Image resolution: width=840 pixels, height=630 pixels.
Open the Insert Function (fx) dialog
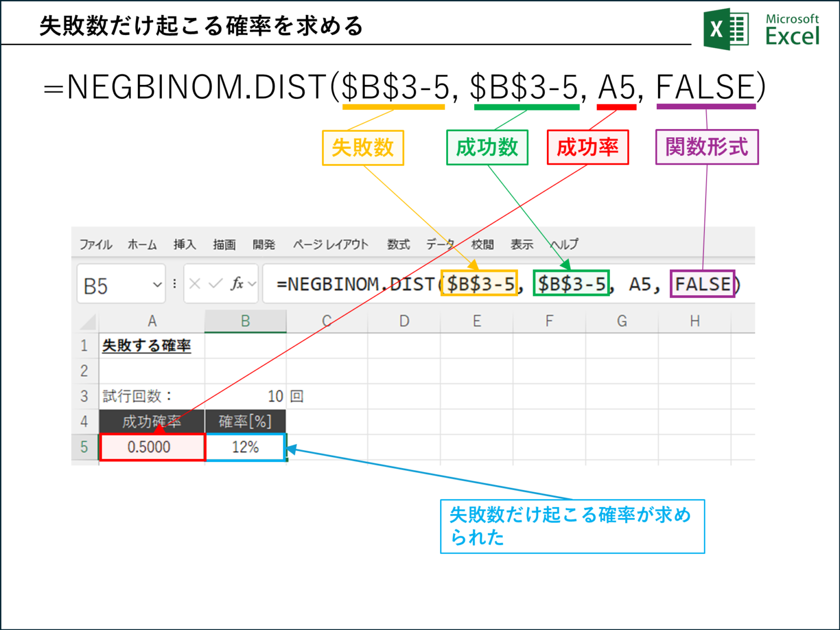[x=238, y=284]
